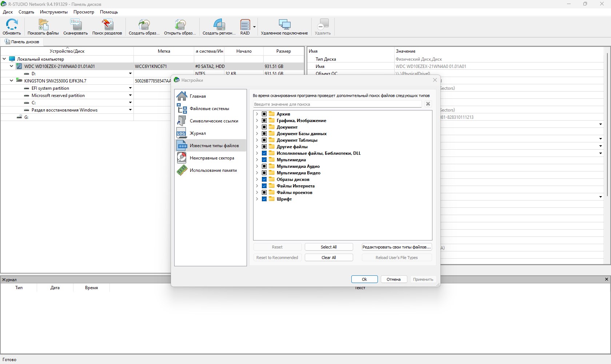Select the G: drive item
This screenshot has width=611, height=364.
pos(26,117)
